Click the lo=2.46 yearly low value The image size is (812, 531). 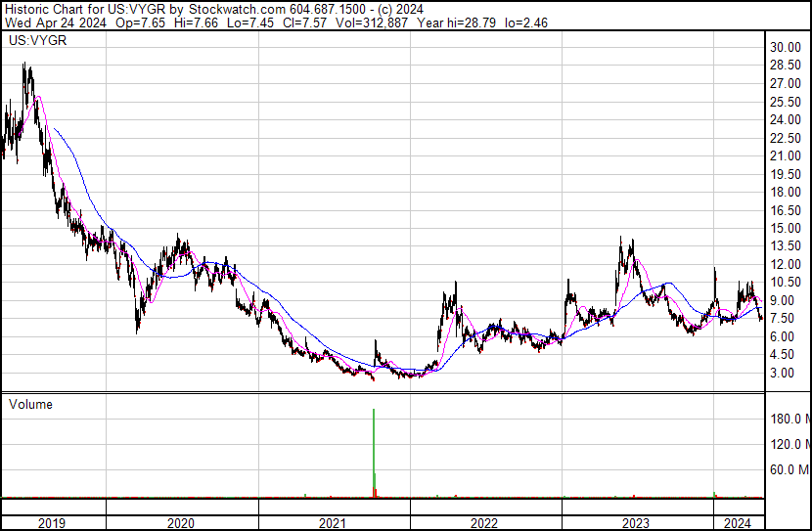526,22
